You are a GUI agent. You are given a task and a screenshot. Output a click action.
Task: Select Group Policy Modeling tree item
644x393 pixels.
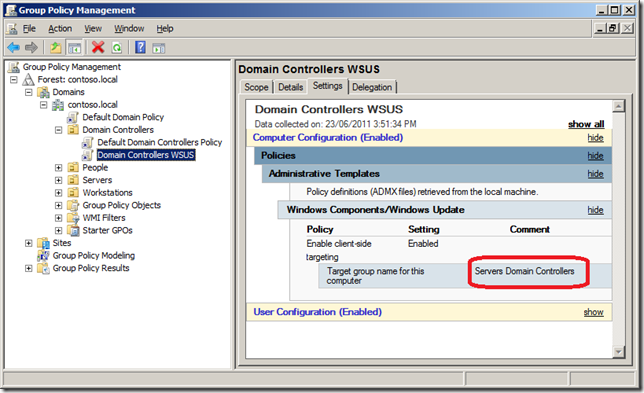(x=94, y=256)
